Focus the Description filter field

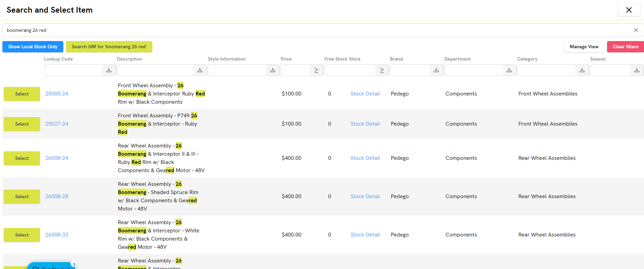pyautogui.click(x=155, y=70)
